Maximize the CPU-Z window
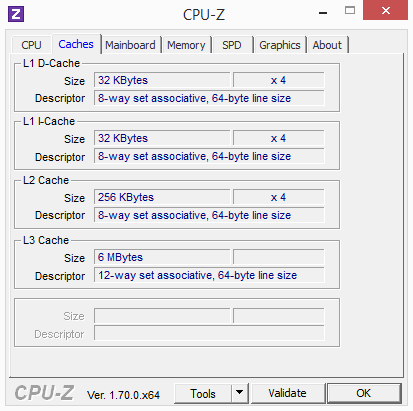This screenshot has width=413, height=411. click(x=350, y=11)
